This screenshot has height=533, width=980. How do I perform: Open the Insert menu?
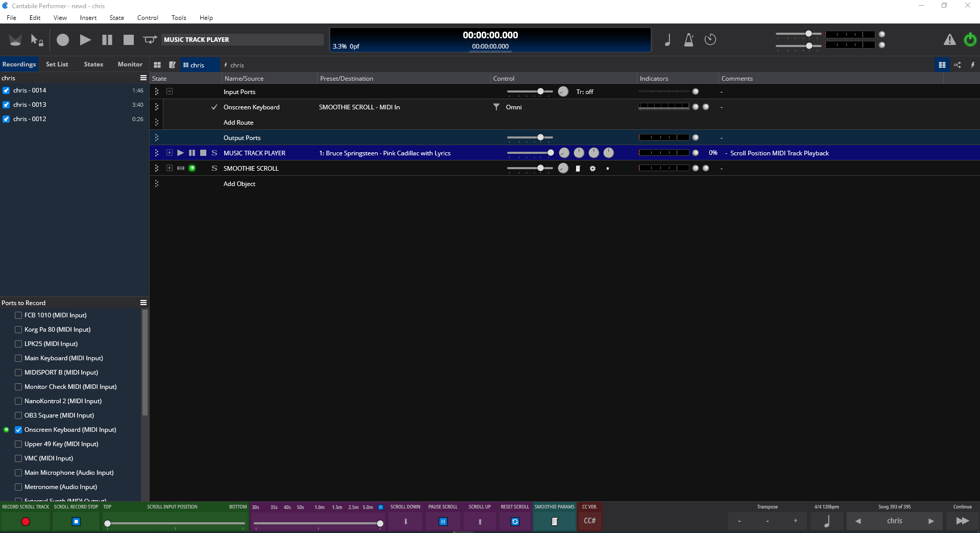[x=88, y=17]
